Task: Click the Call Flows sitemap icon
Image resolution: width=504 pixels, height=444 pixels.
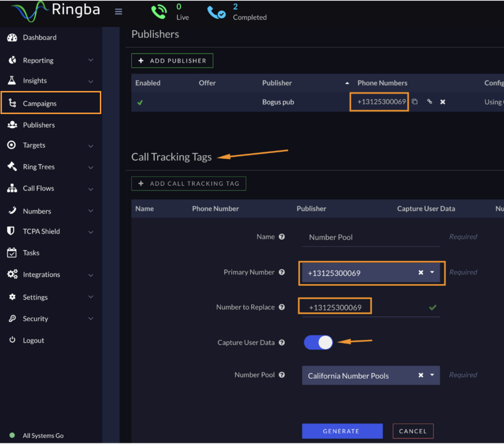Action: [12, 188]
